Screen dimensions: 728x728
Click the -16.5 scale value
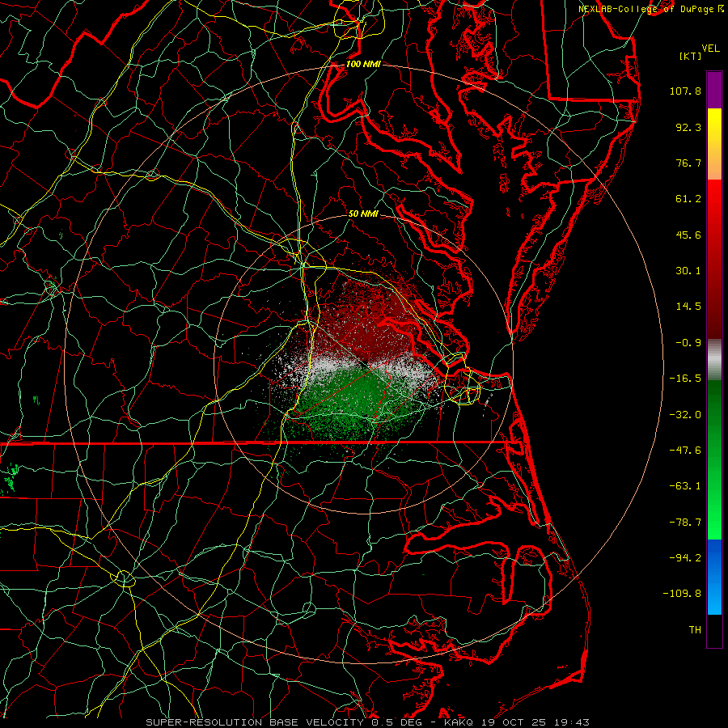pos(685,379)
